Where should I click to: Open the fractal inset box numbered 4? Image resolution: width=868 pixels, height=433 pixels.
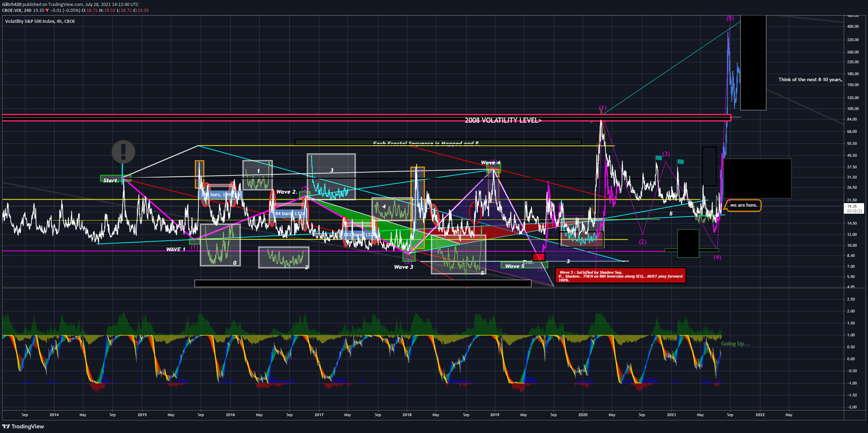click(x=392, y=209)
